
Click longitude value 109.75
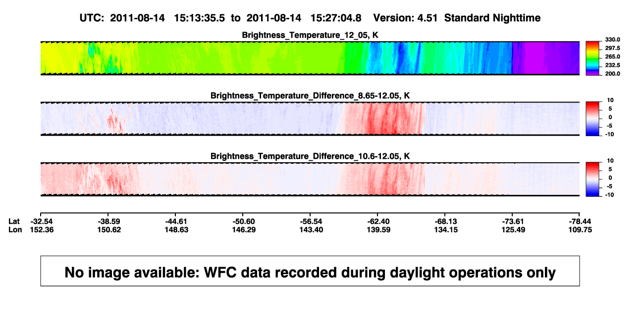580,230
